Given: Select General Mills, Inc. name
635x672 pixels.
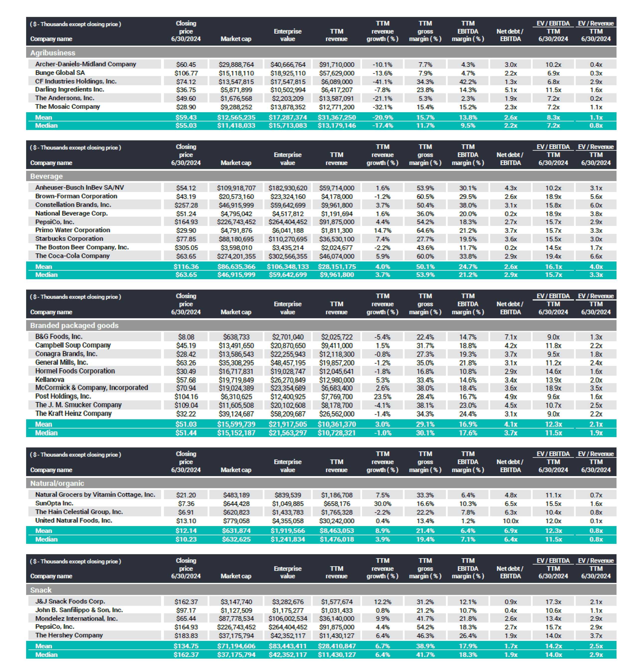Looking at the screenshot, I should 62,362.
